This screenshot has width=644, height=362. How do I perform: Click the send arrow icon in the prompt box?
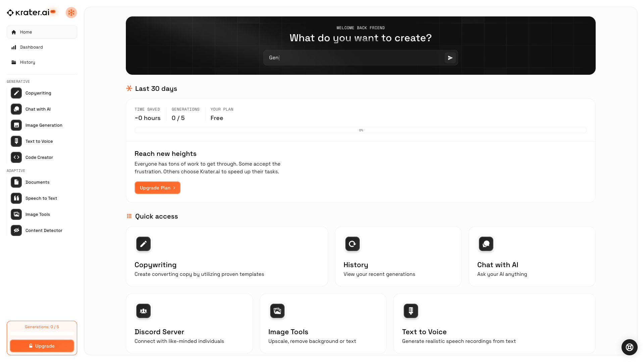(x=450, y=58)
